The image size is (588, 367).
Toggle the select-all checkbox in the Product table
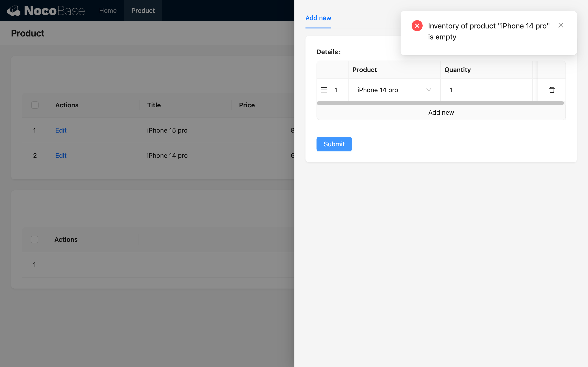(x=35, y=105)
